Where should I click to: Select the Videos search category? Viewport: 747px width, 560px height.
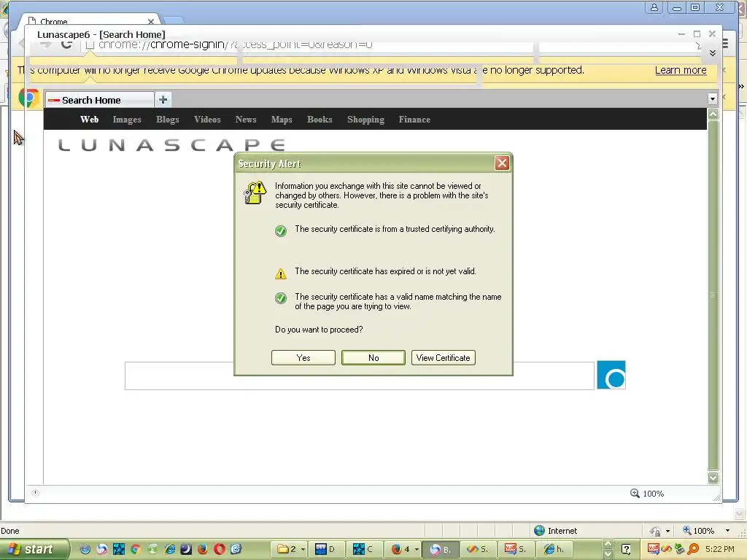[207, 120]
